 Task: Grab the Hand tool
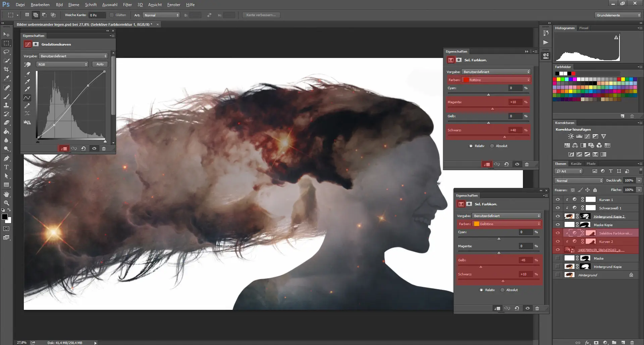[x=6, y=193]
